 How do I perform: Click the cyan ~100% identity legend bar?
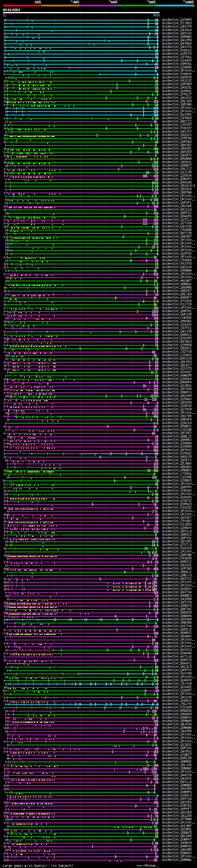[x=175, y=6]
